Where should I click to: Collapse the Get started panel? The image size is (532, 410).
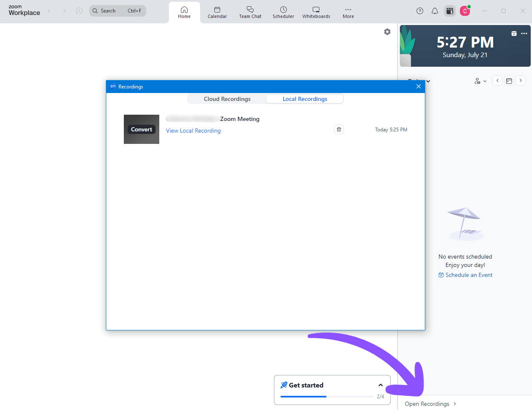(x=380, y=385)
